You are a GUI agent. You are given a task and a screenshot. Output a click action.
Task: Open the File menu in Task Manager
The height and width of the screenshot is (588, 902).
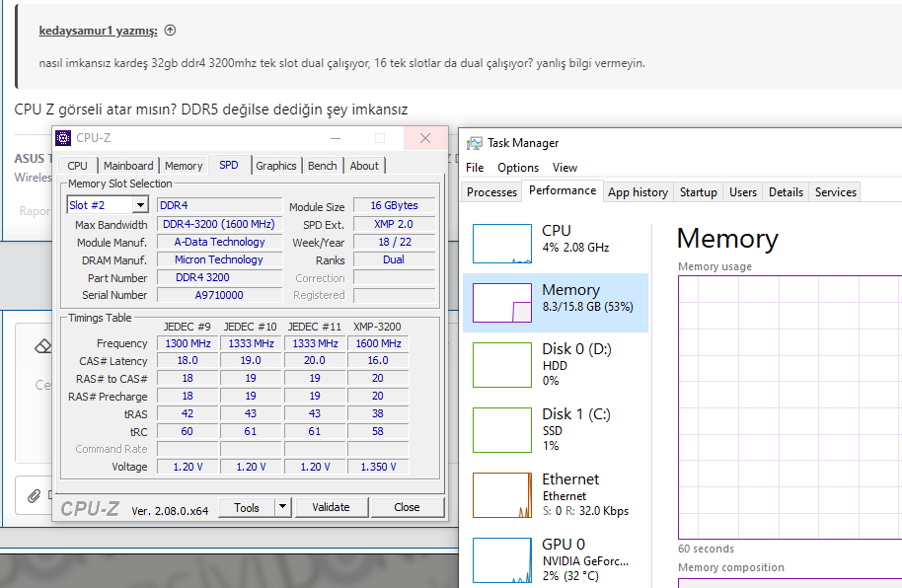click(x=475, y=168)
